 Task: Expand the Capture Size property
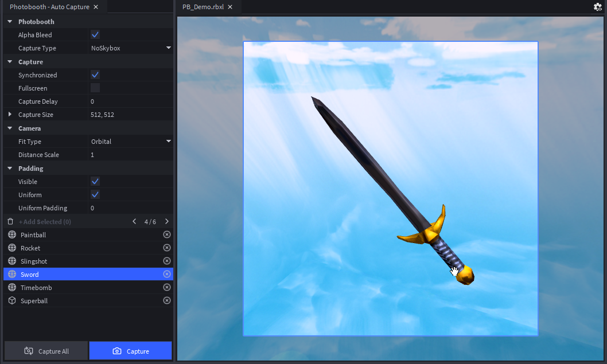10,115
